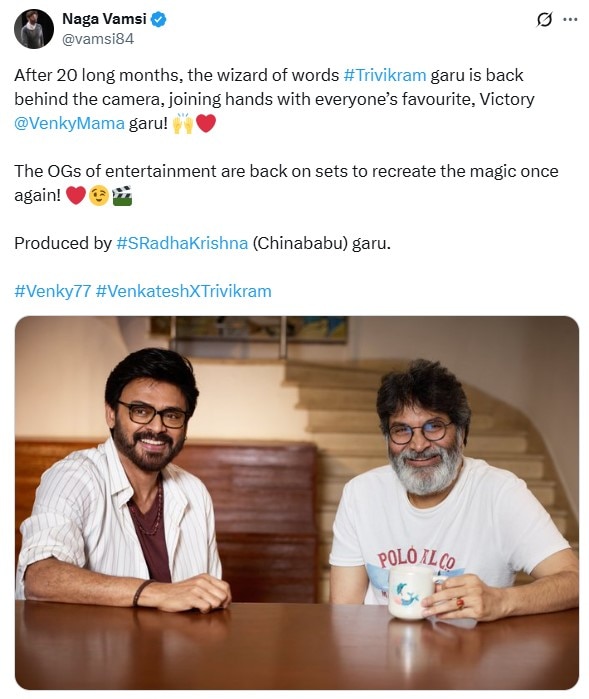Open the #VenkateshXTrivikram hashtag
Viewport: 589px width, 699px height.
tap(183, 291)
